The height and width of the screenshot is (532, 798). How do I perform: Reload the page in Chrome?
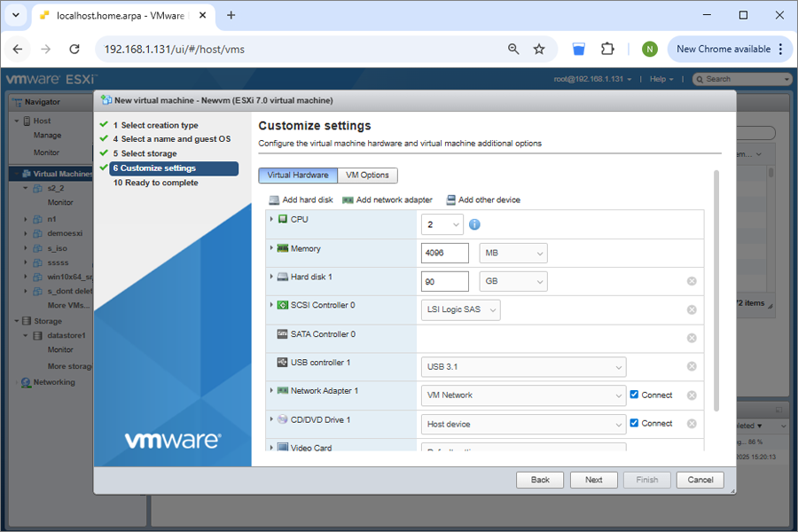tap(74, 49)
